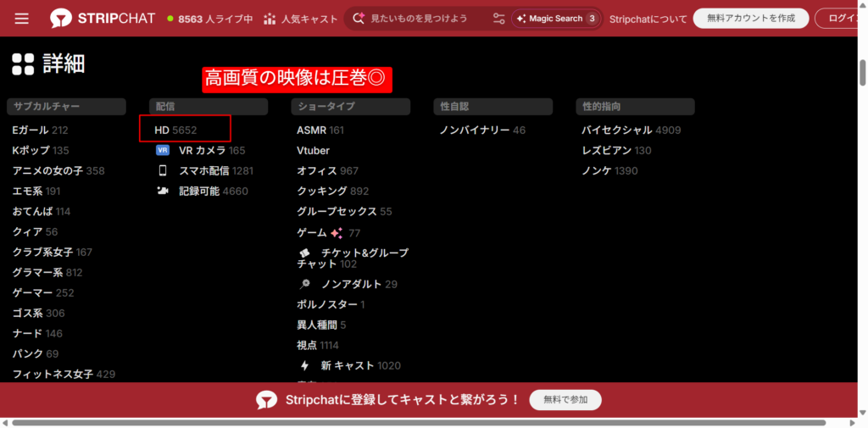Open スマホ配信 category
The image size is (868, 428).
(216, 171)
